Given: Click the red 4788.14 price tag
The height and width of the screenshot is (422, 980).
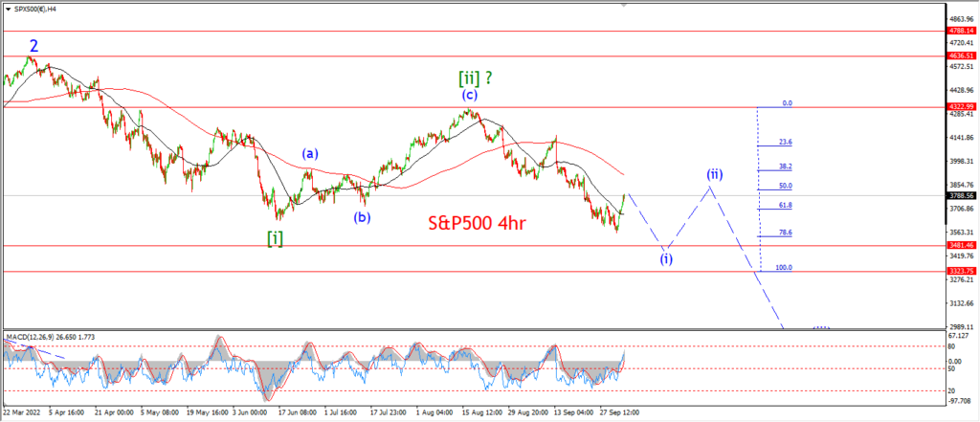Looking at the screenshot, I should [961, 31].
